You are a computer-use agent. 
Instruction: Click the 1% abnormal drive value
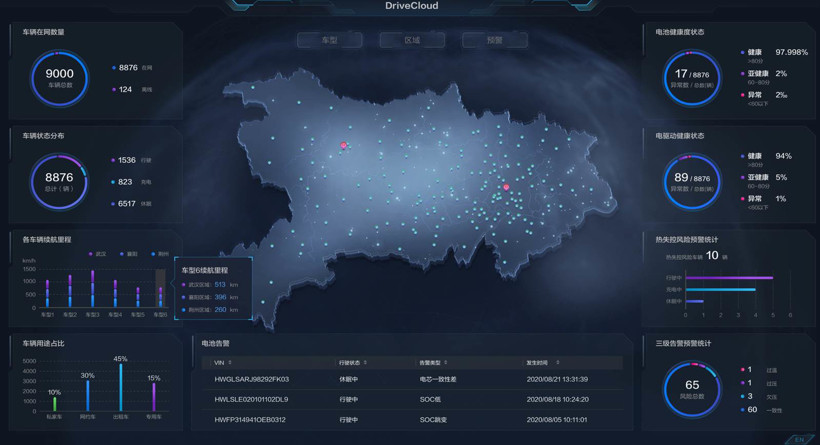point(780,199)
